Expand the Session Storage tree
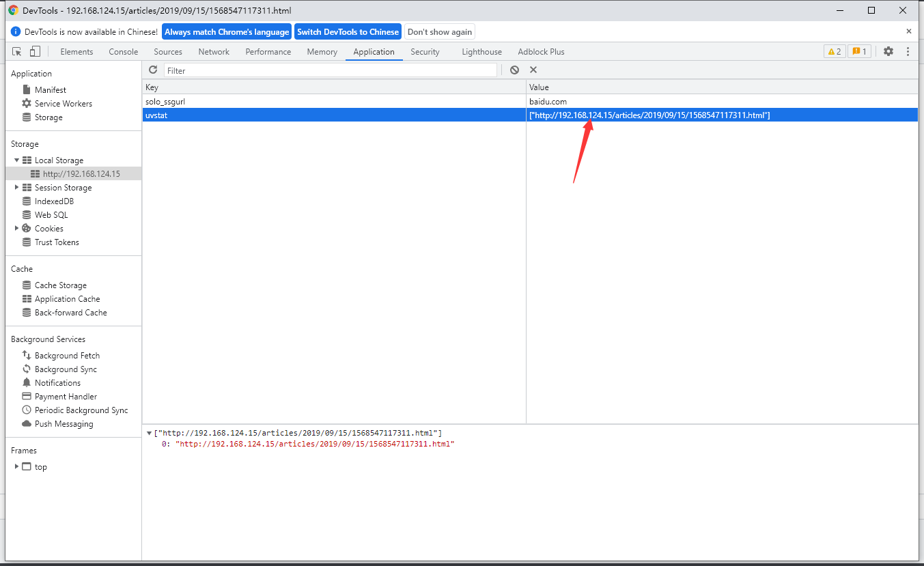Image resolution: width=924 pixels, height=566 pixels. 17,188
